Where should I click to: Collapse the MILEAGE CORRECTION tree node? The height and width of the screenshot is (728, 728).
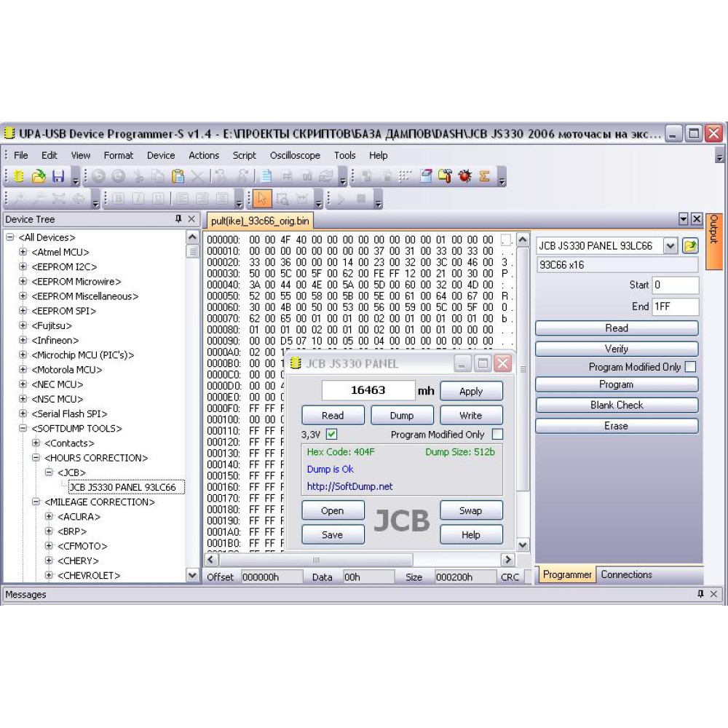[36, 502]
